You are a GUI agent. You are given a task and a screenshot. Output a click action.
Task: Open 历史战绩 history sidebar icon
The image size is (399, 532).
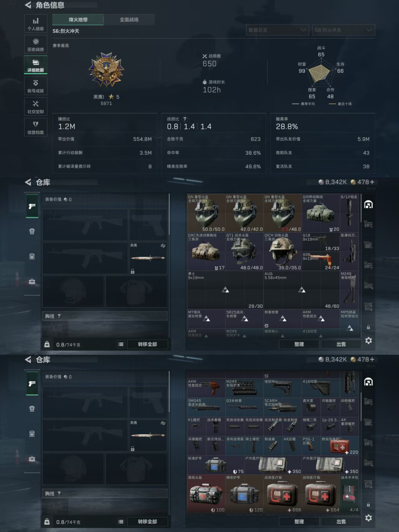[x=36, y=44]
